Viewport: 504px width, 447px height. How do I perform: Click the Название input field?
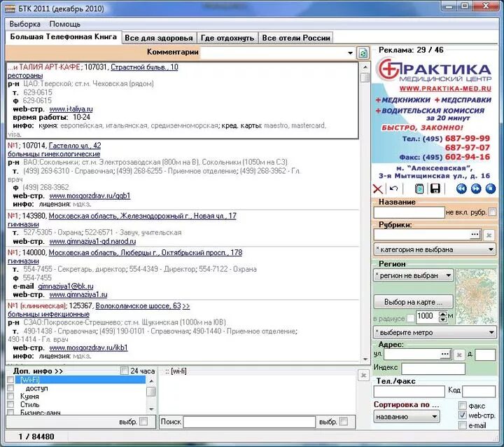409,212
